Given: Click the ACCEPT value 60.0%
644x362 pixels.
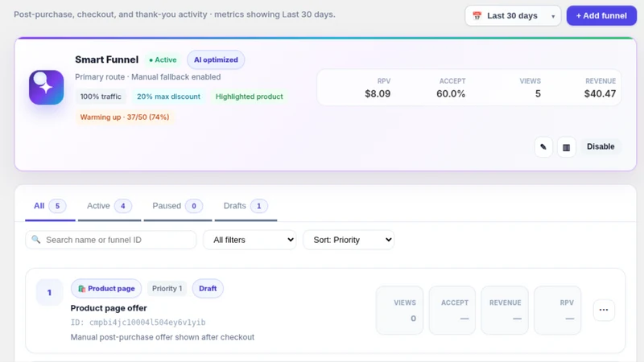Looking at the screenshot, I should pos(451,93).
